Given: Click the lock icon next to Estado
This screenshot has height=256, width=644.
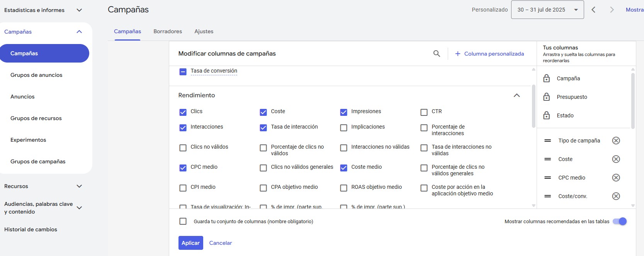Looking at the screenshot, I should click(x=546, y=115).
